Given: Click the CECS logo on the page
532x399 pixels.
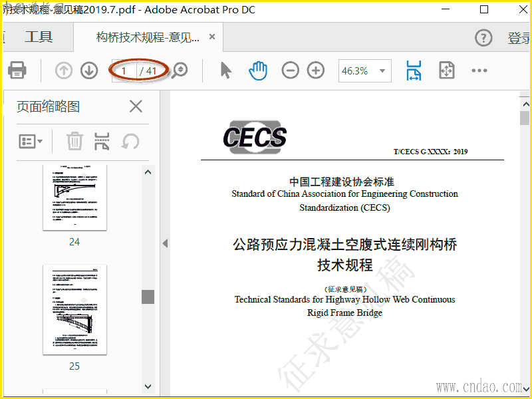Looking at the screenshot, I should coord(255,137).
